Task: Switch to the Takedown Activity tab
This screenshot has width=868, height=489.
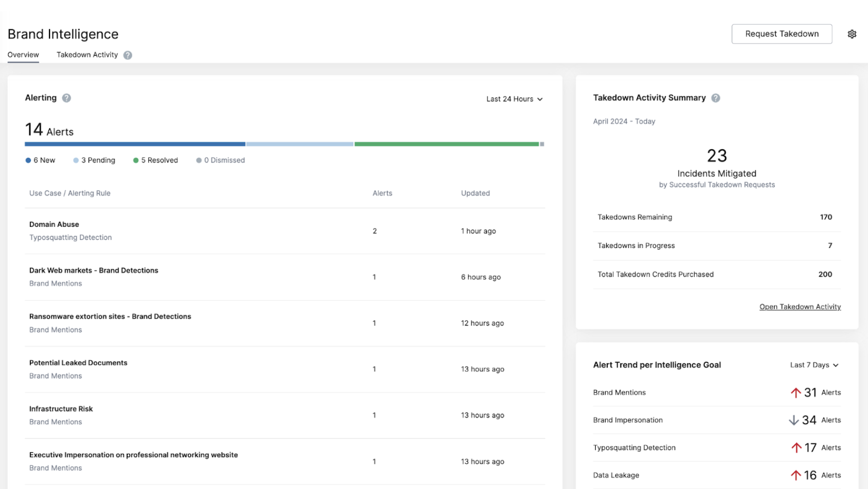Action: tap(87, 55)
